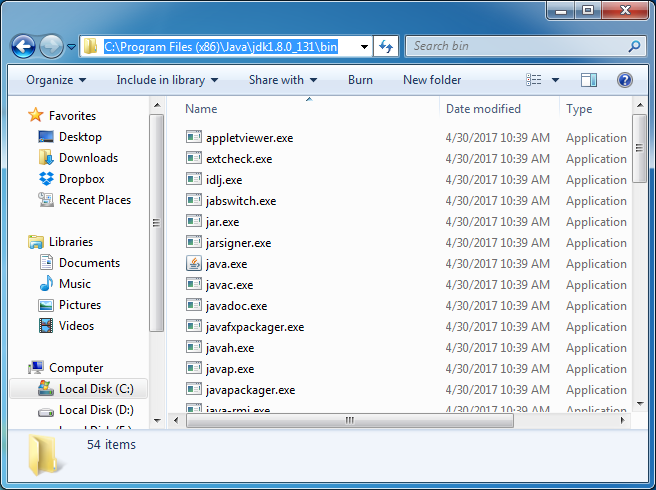Create a New folder

(432, 80)
